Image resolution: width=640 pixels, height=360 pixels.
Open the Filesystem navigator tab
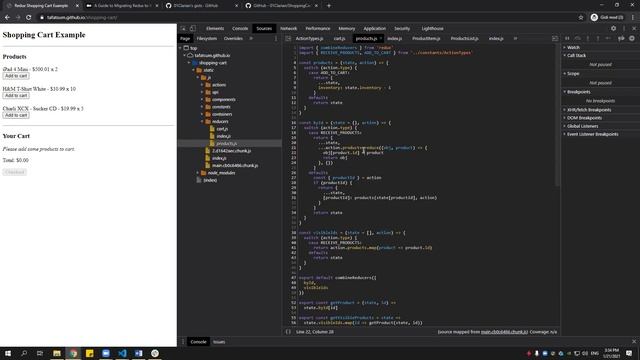pos(207,38)
